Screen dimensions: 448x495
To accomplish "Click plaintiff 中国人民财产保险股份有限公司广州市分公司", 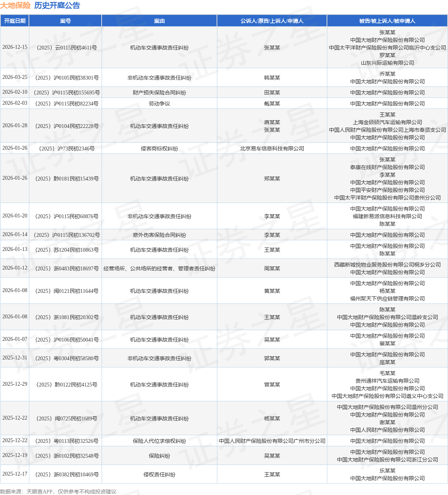I will [272, 441].
